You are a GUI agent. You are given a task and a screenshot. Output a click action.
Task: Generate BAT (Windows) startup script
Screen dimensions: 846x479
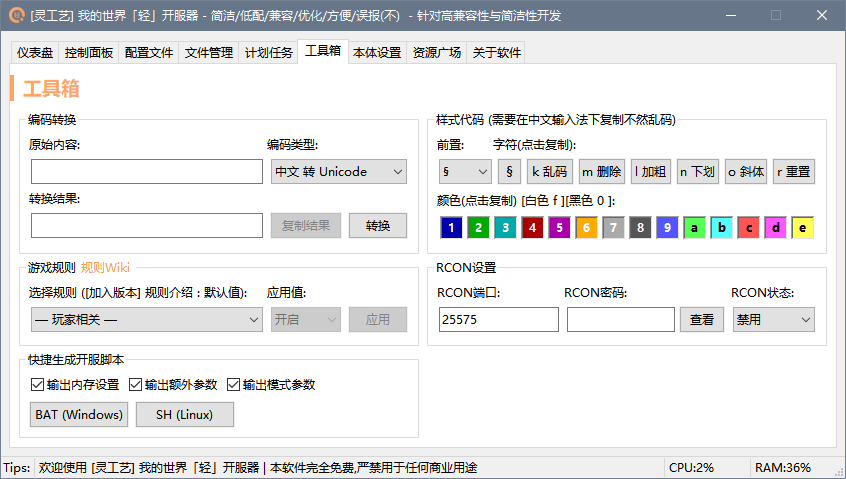coord(79,414)
